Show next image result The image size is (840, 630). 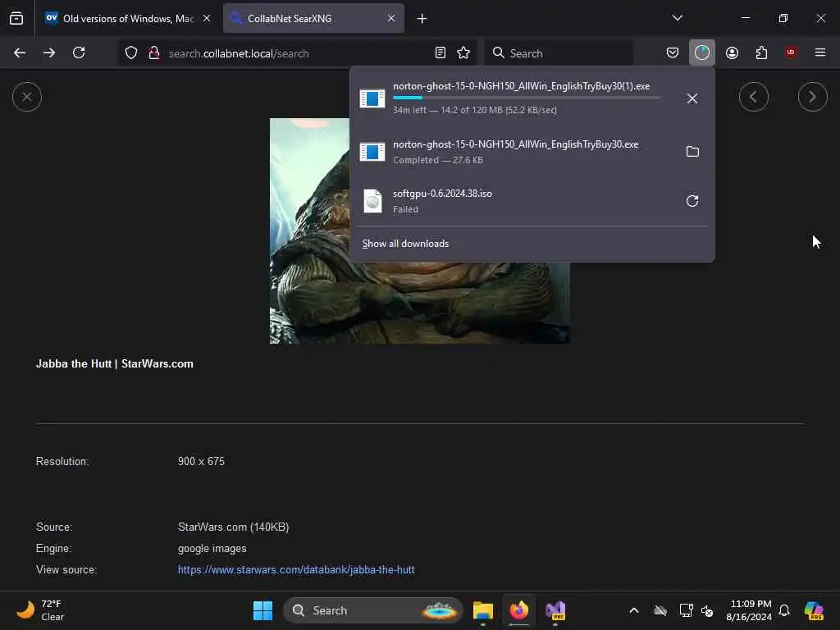pyautogui.click(x=812, y=97)
